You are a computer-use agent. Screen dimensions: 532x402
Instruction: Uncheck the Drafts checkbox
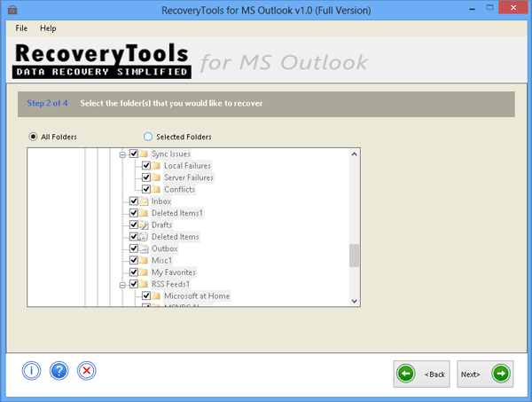click(134, 225)
